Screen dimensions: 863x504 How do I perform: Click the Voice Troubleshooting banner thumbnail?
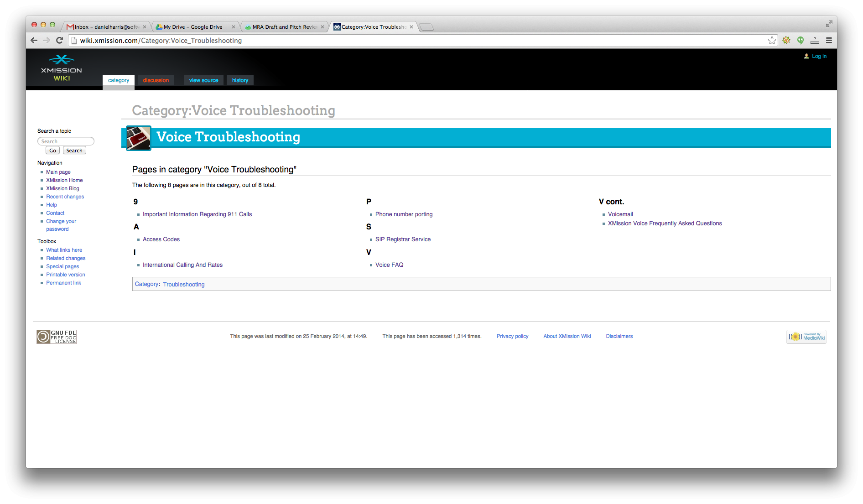[138, 138]
